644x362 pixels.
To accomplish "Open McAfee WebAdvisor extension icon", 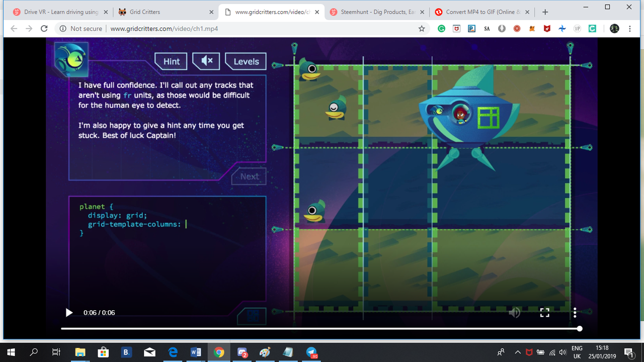I will 456,29.
